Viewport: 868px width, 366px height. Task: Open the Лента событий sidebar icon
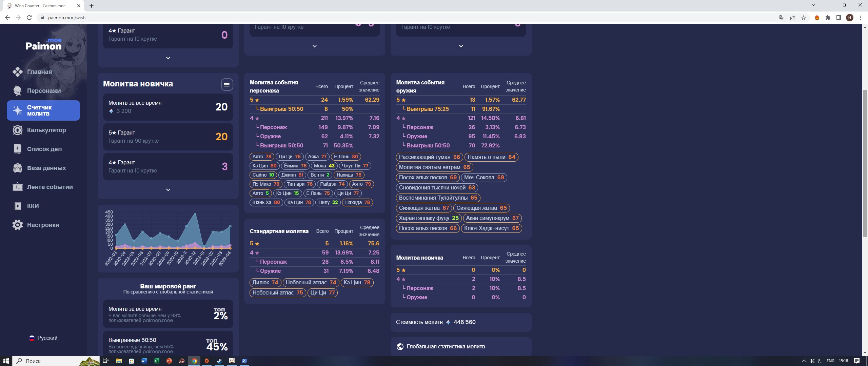coord(18,187)
